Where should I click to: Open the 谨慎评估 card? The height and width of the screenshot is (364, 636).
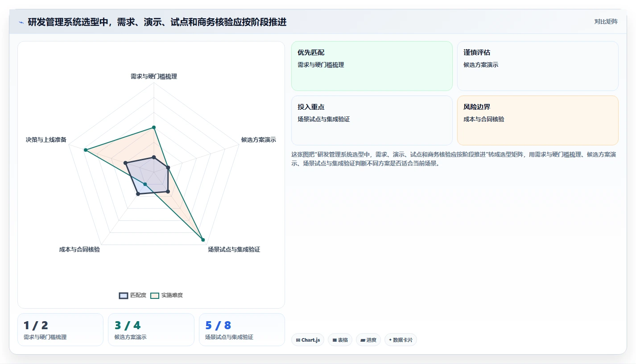click(538, 66)
